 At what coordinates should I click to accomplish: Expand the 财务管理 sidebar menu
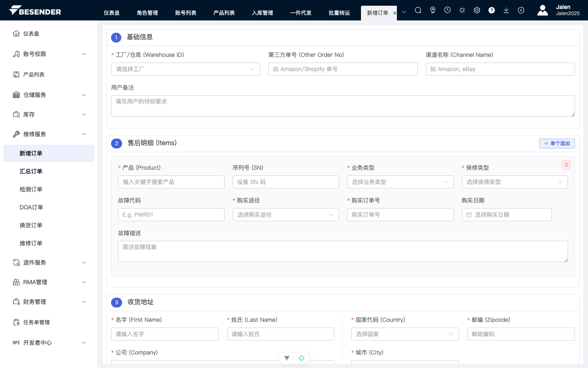click(x=84, y=302)
